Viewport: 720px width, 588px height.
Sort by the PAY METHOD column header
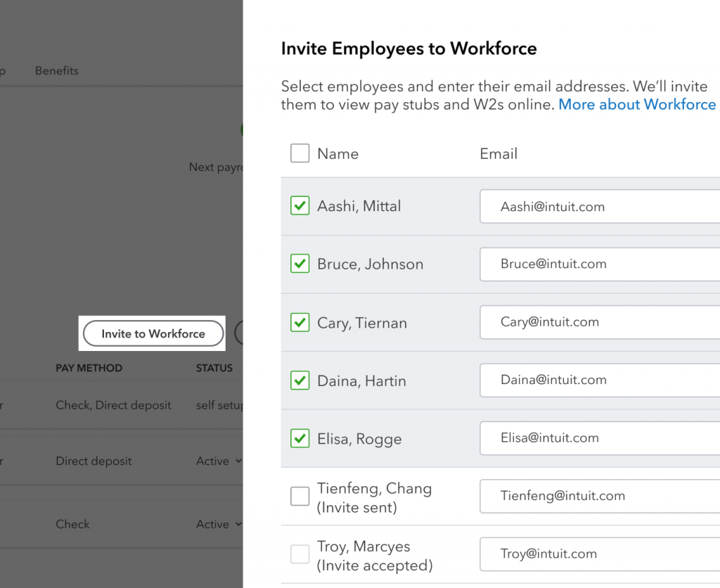[89, 368]
